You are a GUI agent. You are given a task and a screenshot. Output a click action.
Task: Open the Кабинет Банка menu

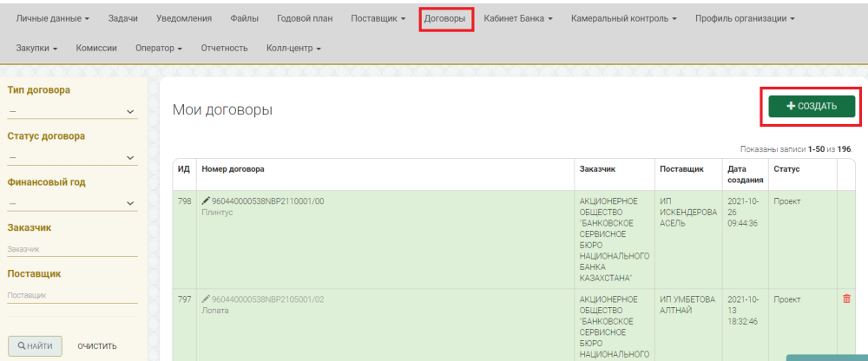518,18
